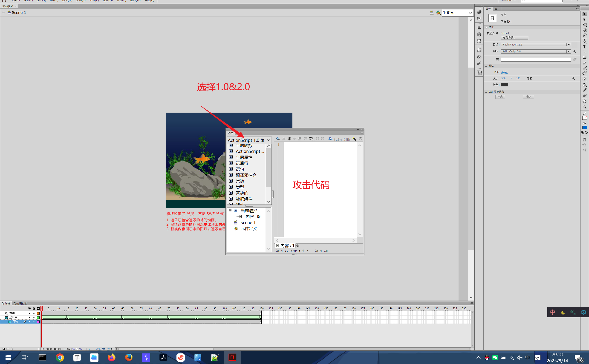
Task: Open the code snippets button in Actions panel
Action: (x=339, y=139)
